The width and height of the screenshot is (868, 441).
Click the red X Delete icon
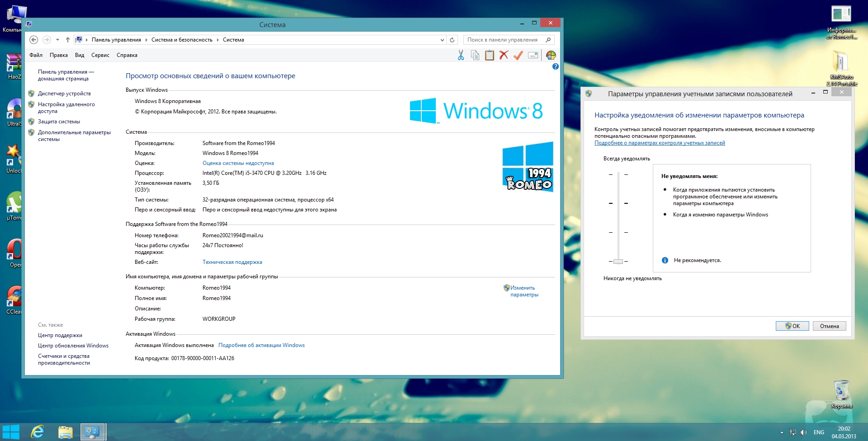click(504, 55)
